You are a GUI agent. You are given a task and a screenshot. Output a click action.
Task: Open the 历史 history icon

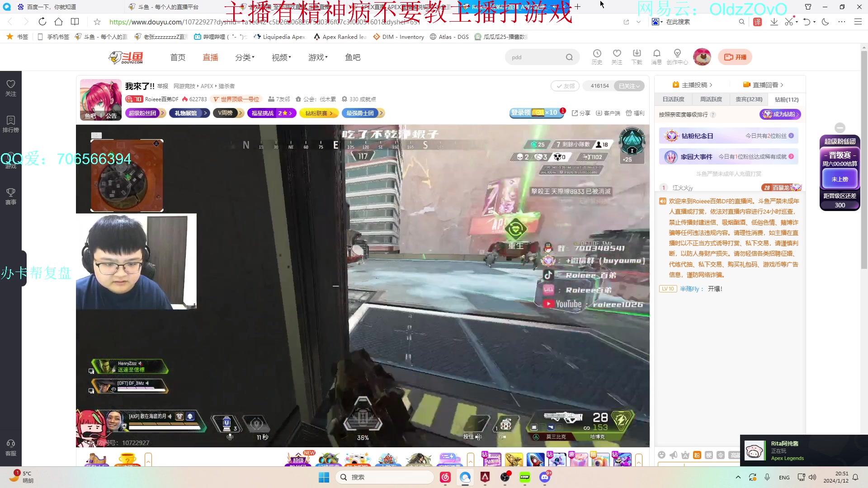[597, 57]
